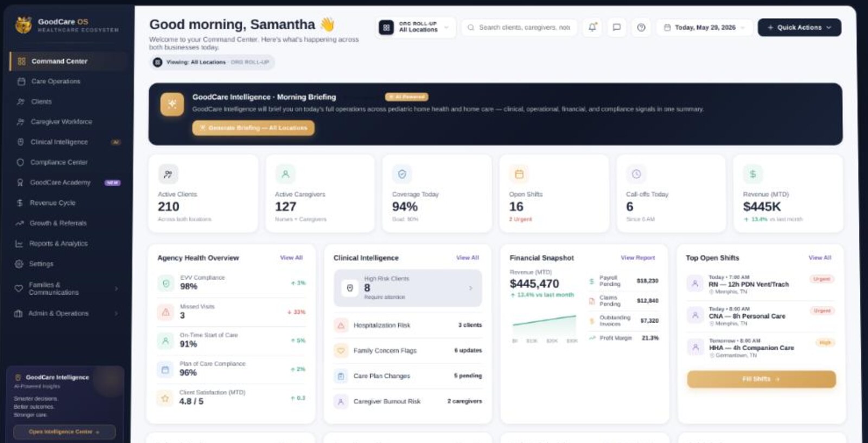
Task: Click the GoodCare OS logo icon
Action: tap(23, 25)
